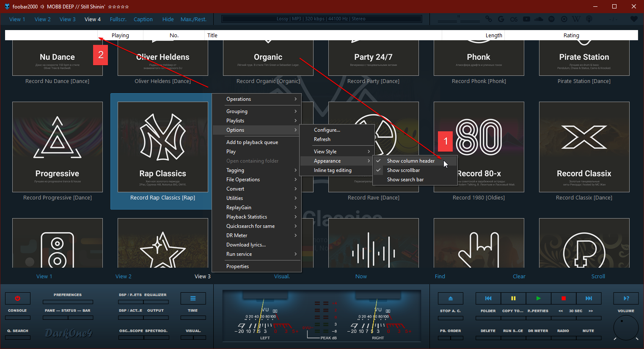The width and height of the screenshot is (644, 349).
Task: Uncheck Show scrollbar option
Action: [x=415, y=170]
